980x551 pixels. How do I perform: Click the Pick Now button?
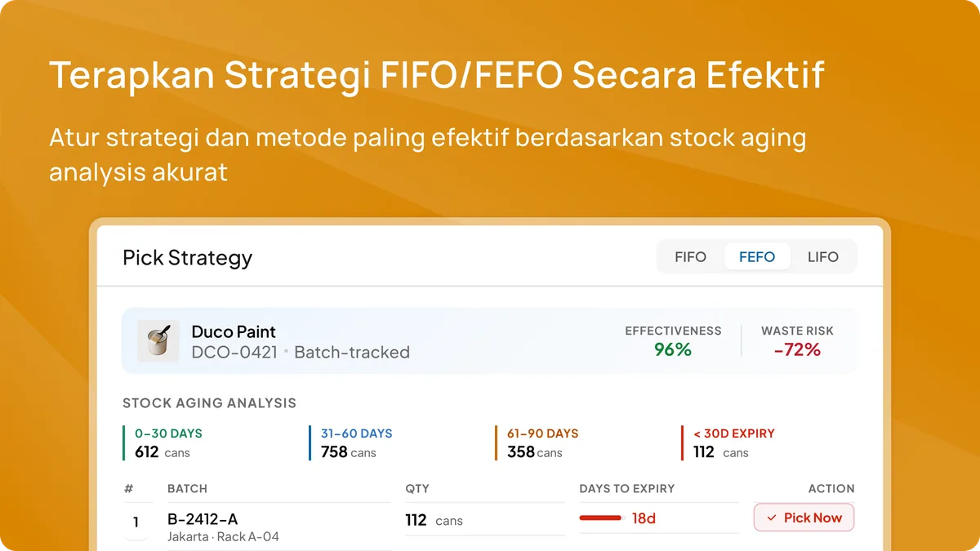click(804, 518)
